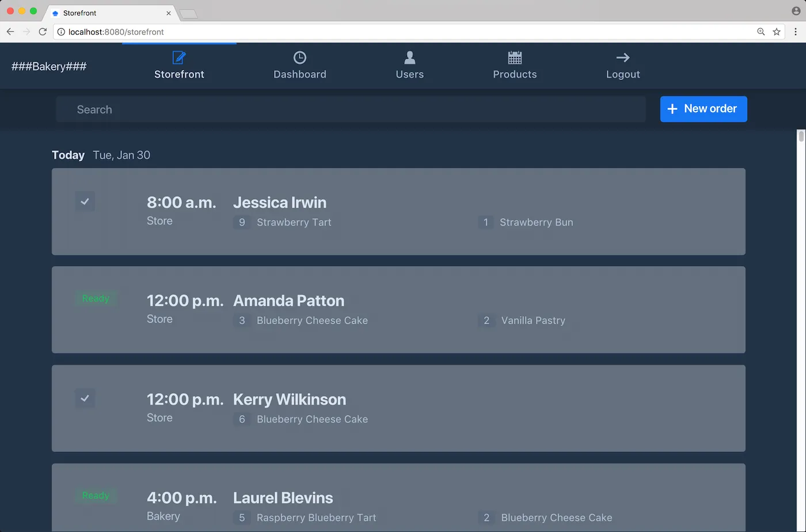Click Ready status on Laurel Blevins' order
Image resolution: width=806 pixels, height=532 pixels.
tap(96, 495)
